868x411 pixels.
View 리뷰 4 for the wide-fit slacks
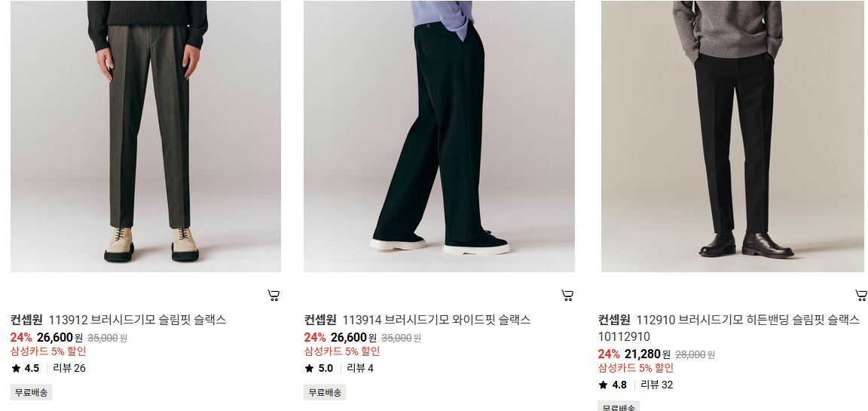360,368
